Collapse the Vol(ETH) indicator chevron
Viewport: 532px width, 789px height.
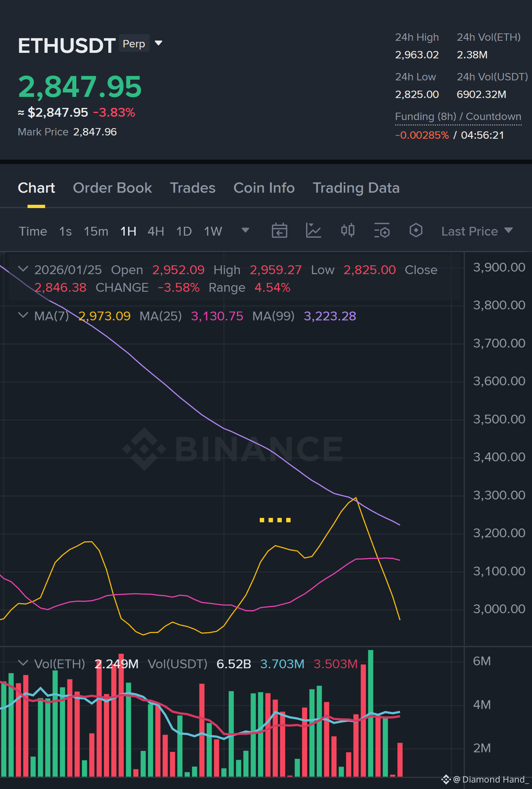coord(23,663)
